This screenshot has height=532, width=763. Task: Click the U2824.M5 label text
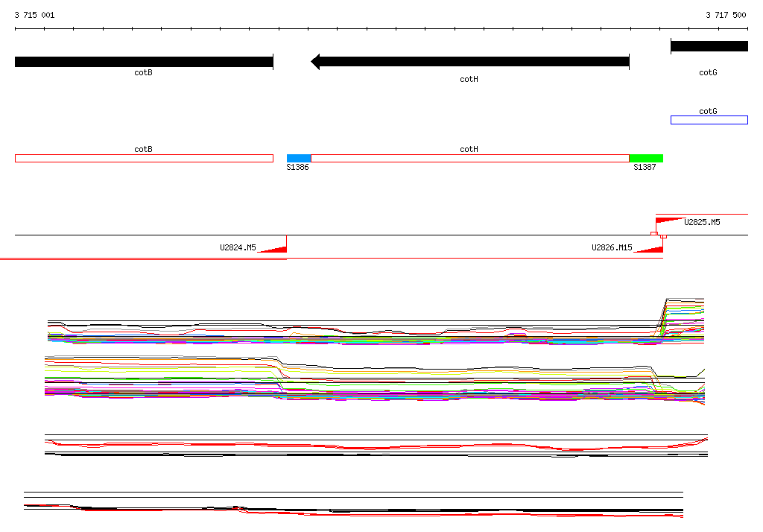238,247
